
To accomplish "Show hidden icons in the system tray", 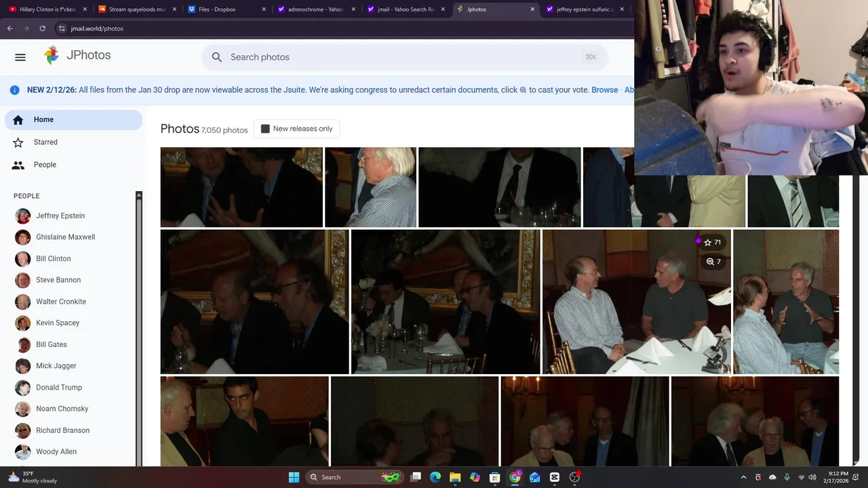I will click(743, 478).
